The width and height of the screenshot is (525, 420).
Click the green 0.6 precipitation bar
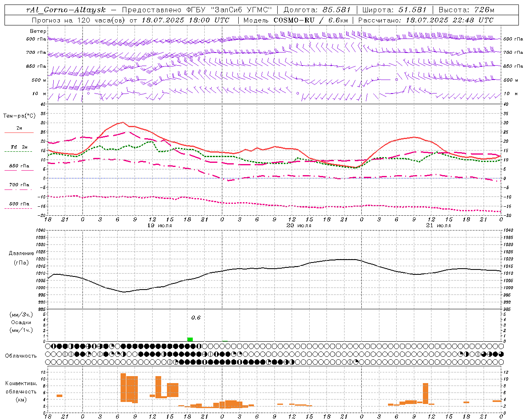190,339
